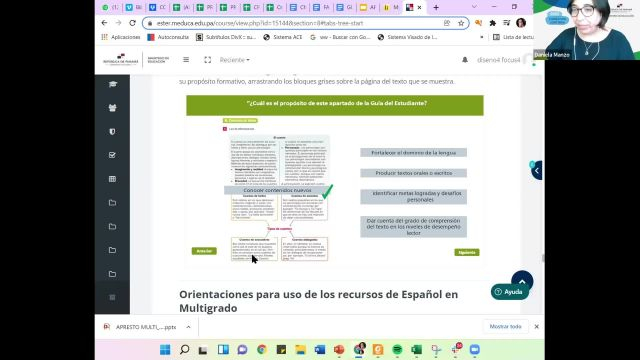This screenshot has height=360, width=640.
Task: Expand options for APRESTO MULTI pptx download
Action: [x=188, y=327]
